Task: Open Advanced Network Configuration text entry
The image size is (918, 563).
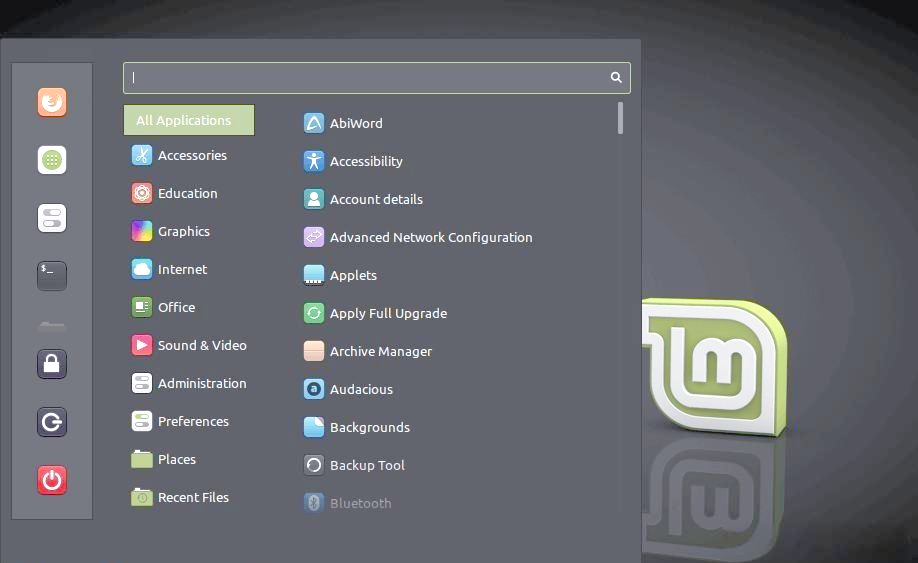Action: [x=431, y=238]
